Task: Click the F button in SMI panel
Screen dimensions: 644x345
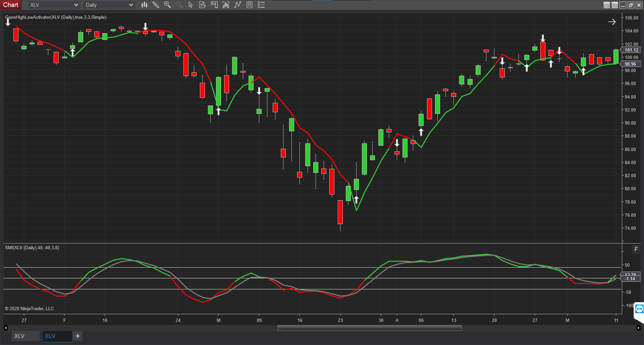Action: (636, 249)
